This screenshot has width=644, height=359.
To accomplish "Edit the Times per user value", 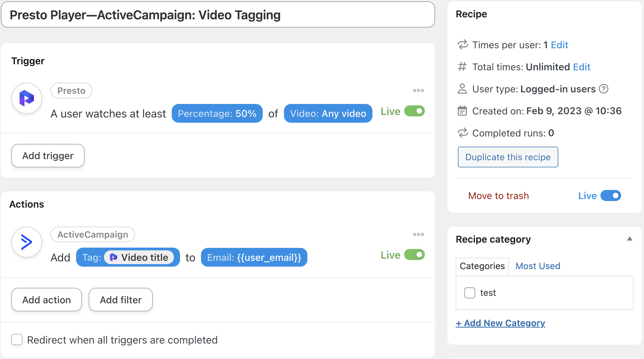I will pos(559,45).
